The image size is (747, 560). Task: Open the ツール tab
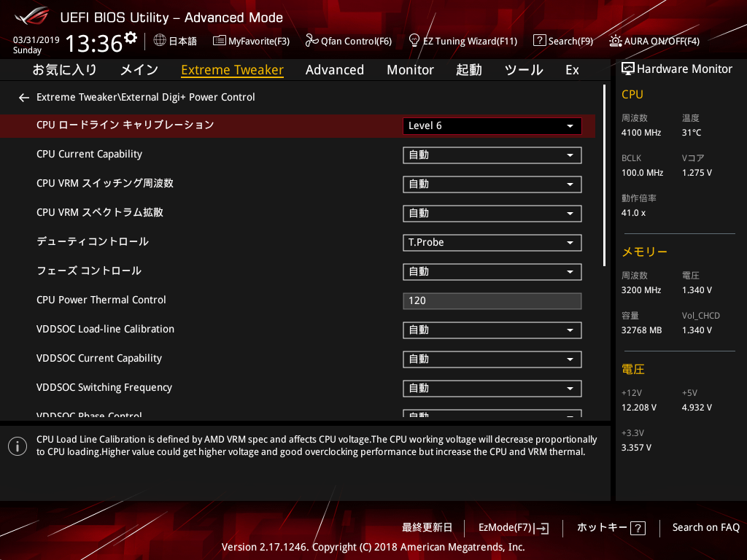point(524,70)
